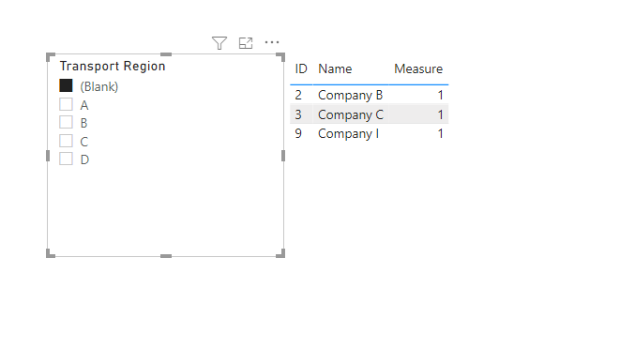Click the slicer's right-edge middle handle

point(283,156)
